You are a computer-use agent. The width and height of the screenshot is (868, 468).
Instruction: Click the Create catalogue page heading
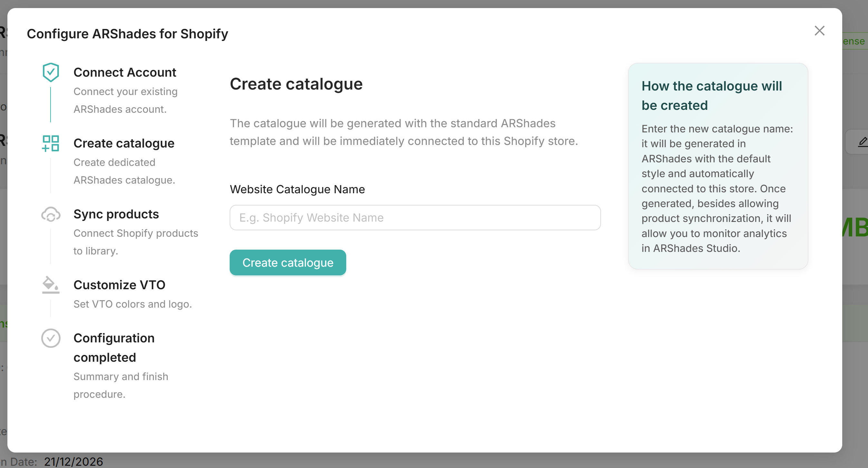click(x=296, y=84)
